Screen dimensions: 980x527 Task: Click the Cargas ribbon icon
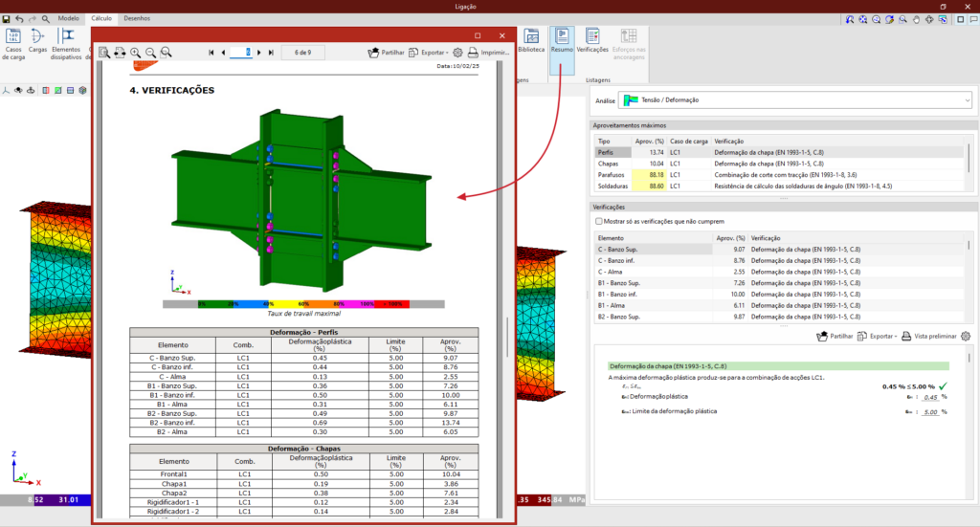(x=38, y=40)
